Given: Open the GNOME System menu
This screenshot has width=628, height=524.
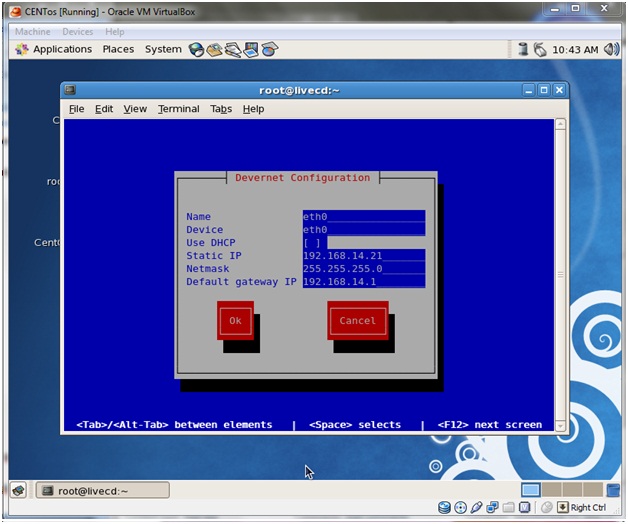Looking at the screenshot, I should pyautogui.click(x=163, y=49).
